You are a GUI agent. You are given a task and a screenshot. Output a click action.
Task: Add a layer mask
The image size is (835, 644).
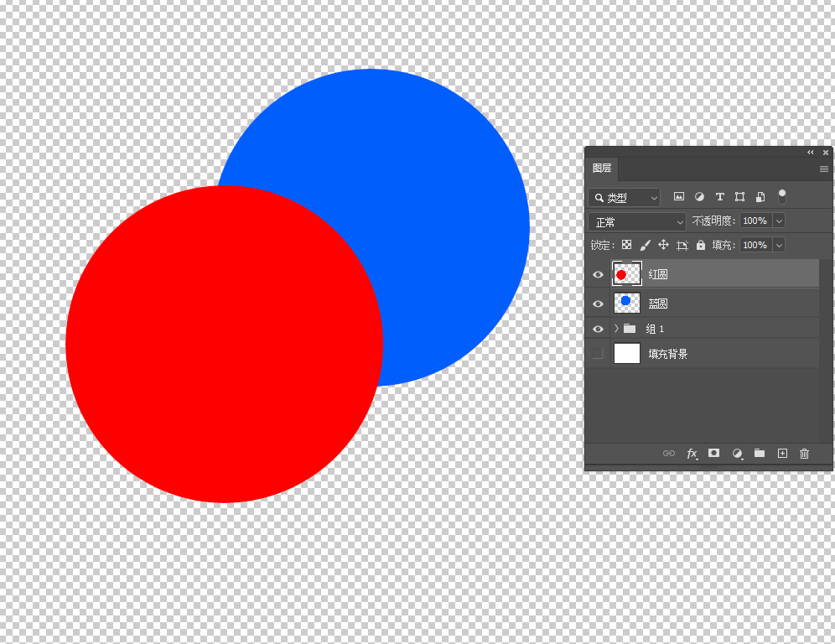coord(713,453)
